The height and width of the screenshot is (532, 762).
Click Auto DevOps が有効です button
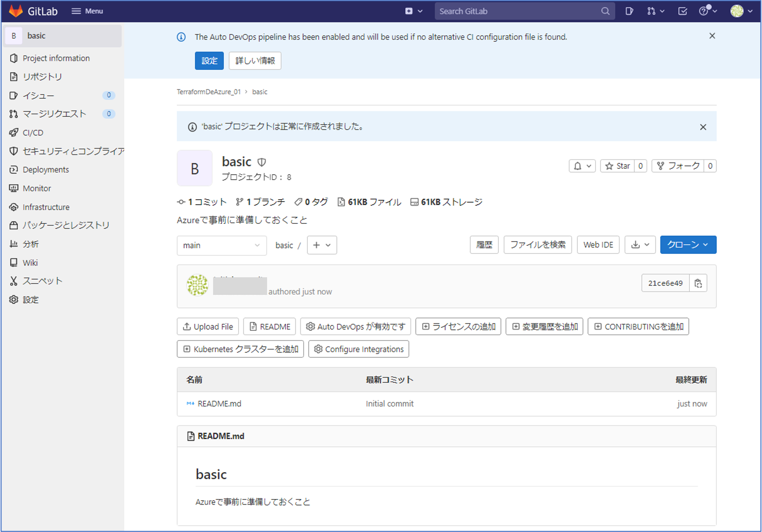point(356,327)
